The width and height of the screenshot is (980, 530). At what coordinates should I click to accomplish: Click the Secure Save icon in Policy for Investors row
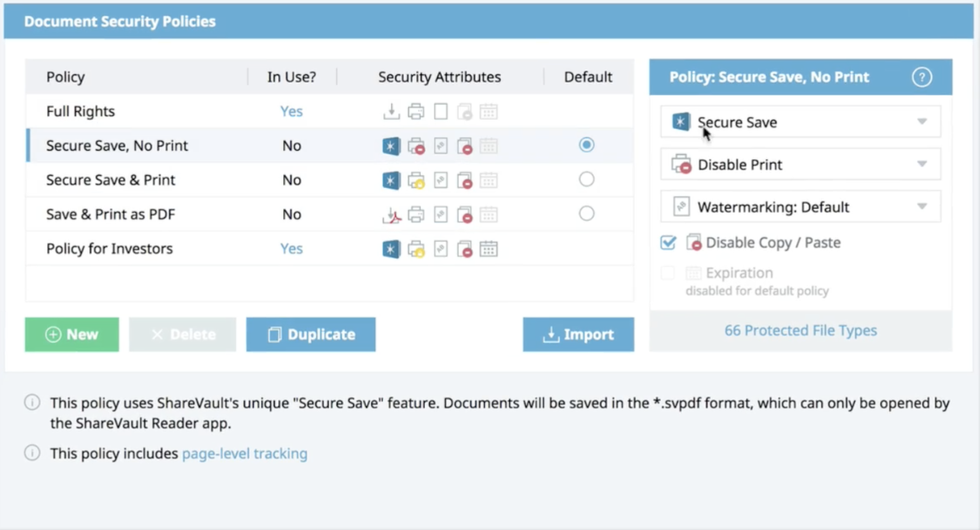(x=391, y=249)
